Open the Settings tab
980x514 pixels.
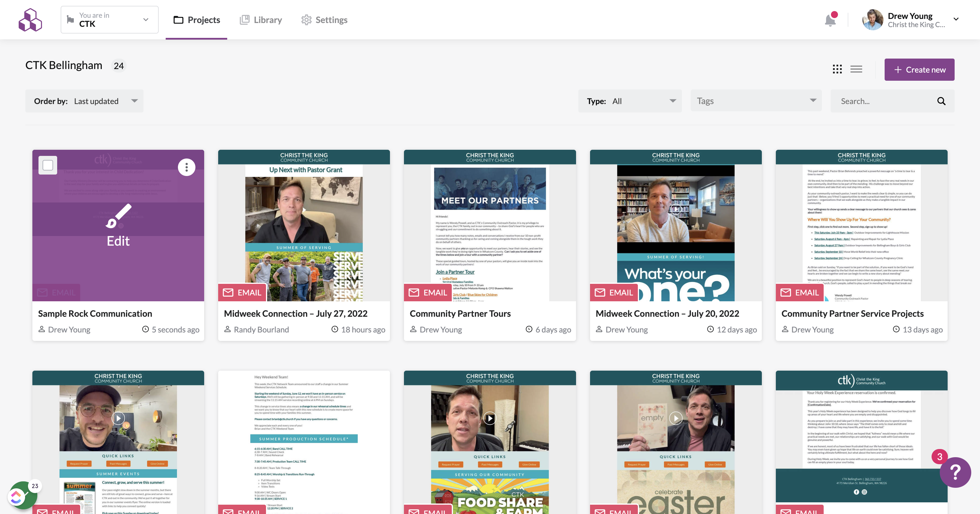324,20
